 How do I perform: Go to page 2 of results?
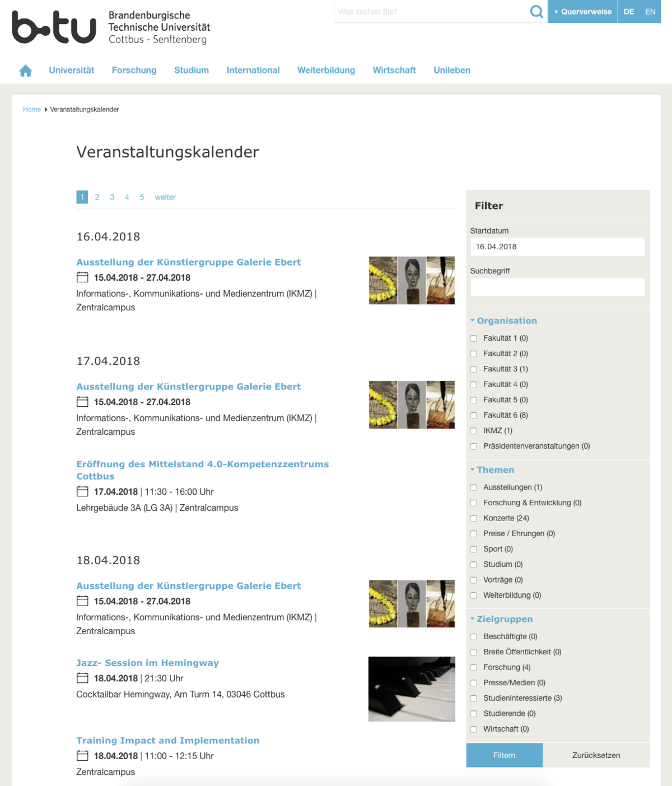coord(97,197)
